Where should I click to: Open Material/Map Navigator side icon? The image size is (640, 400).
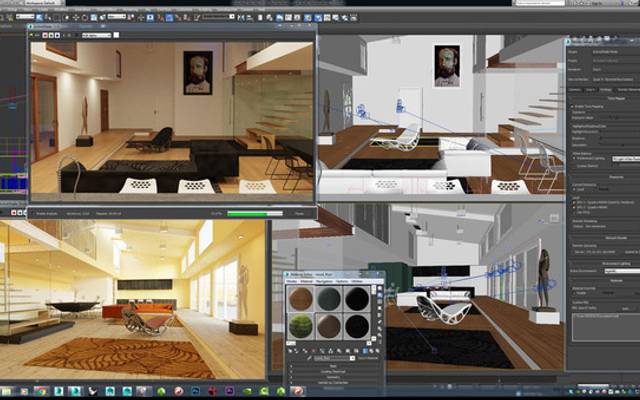(x=380, y=342)
